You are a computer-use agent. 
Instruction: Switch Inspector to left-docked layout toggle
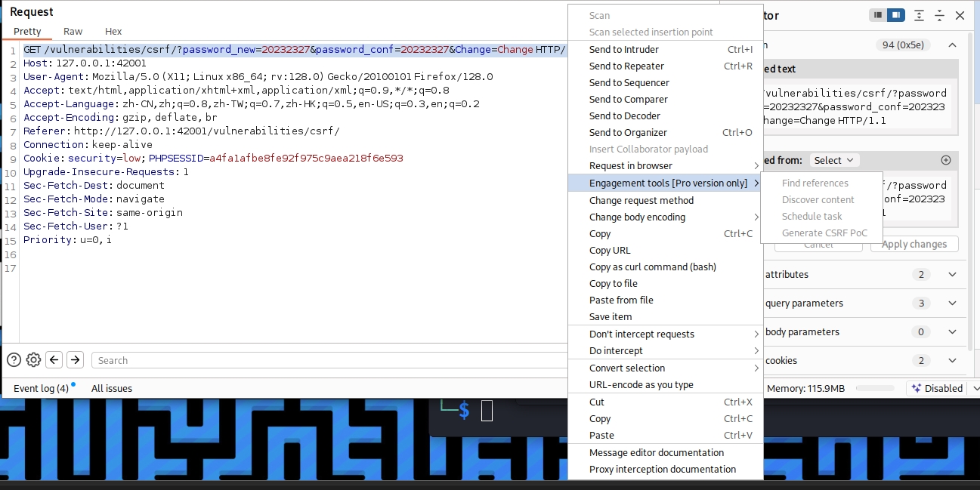[x=878, y=15]
